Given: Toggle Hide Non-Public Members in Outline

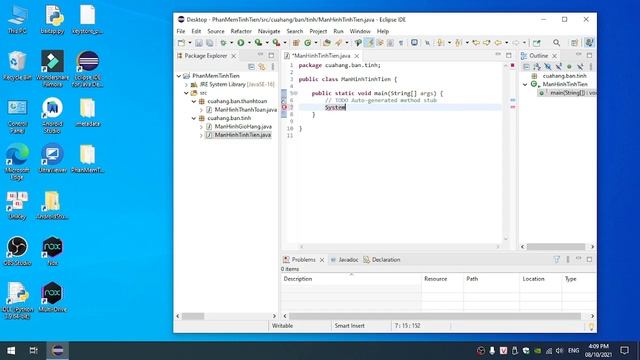Looking at the screenshot, I should point(569,67).
